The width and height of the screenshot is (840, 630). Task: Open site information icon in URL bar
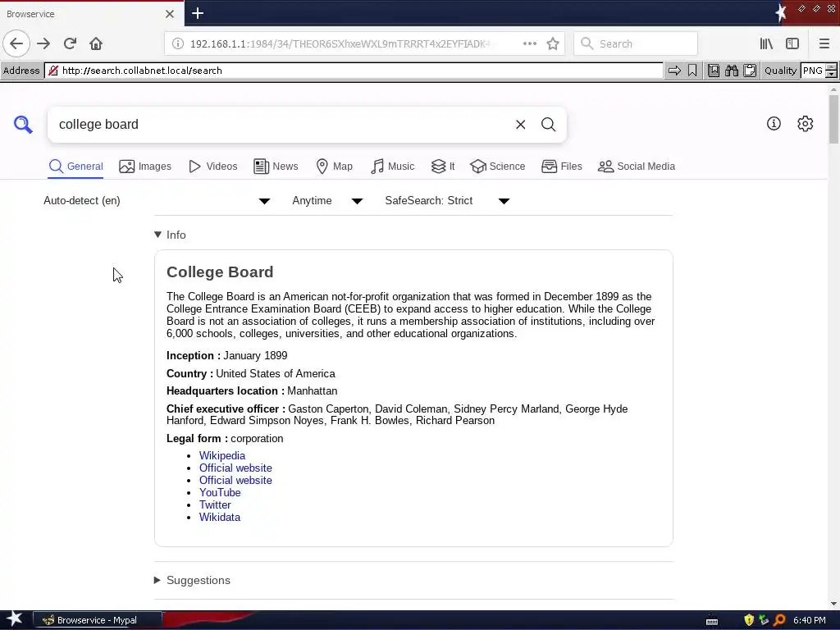[177, 43]
